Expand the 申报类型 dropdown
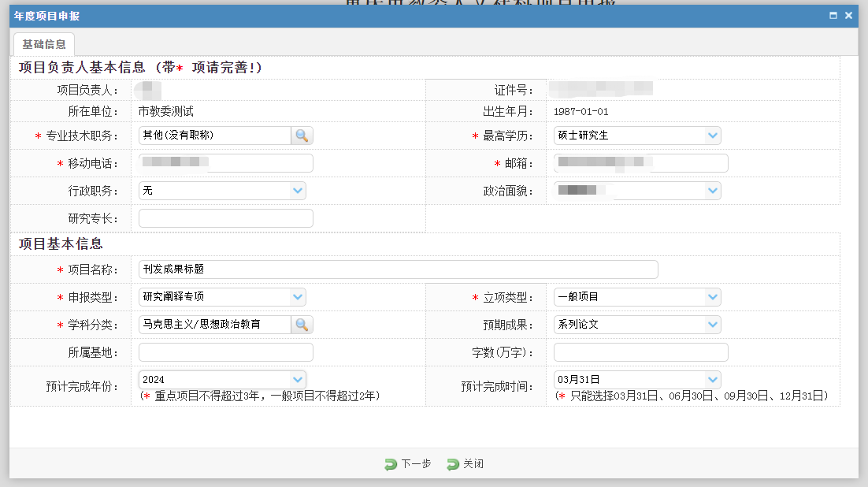This screenshot has width=868, height=487. (298, 297)
